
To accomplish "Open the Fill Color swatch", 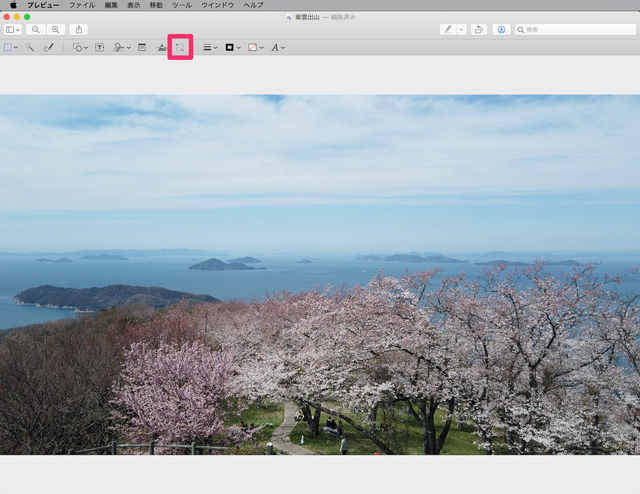I will (x=255, y=47).
